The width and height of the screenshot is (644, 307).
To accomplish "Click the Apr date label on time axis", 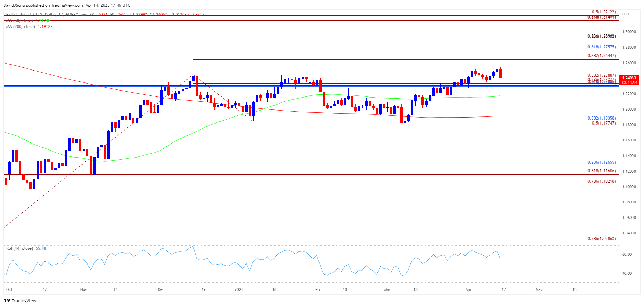I will (468, 289).
